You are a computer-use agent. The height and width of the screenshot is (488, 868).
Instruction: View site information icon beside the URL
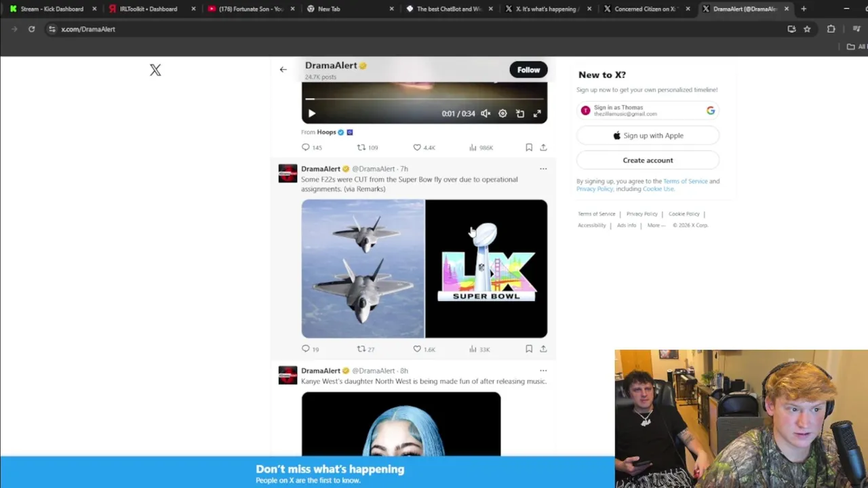52,29
